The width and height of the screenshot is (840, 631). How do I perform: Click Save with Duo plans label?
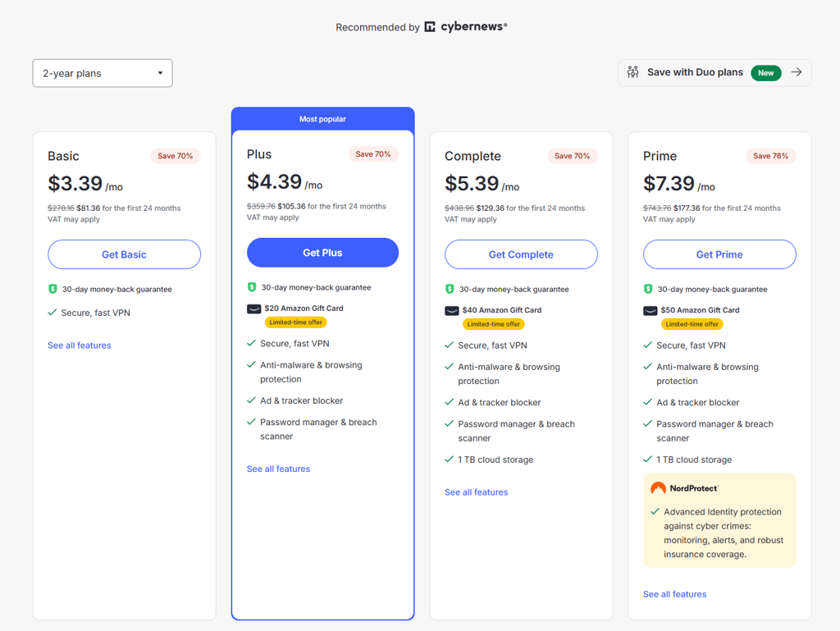click(x=695, y=72)
